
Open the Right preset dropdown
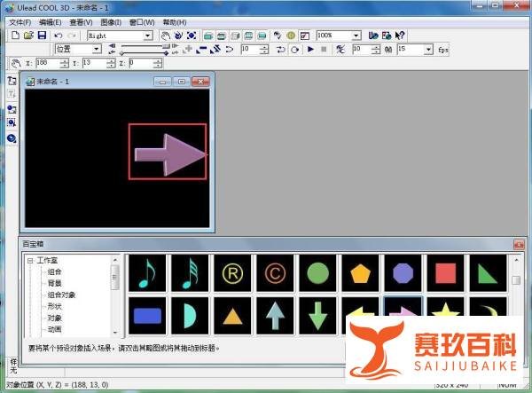click(x=147, y=35)
